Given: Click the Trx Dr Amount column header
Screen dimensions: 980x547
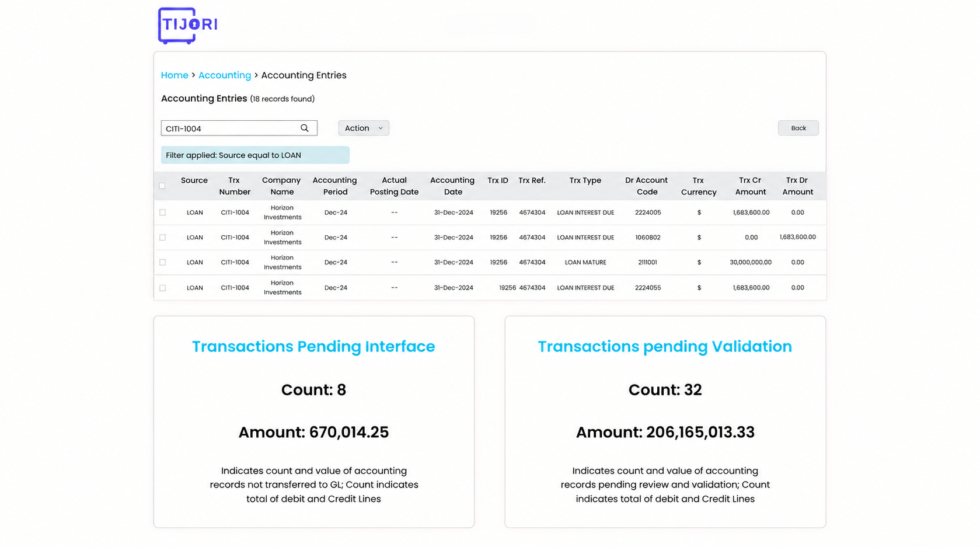Looking at the screenshot, I should click(x=797, y=186).
